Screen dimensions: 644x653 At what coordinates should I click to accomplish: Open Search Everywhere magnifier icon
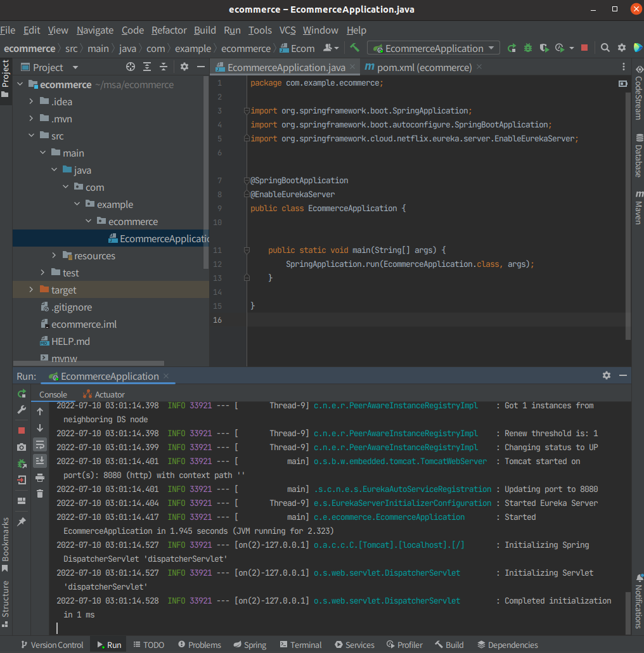click(605, 48)
